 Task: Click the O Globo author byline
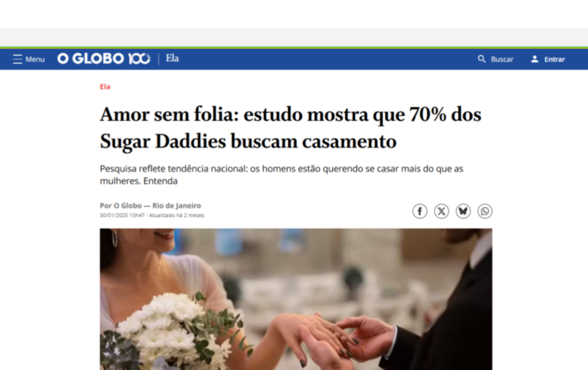point(151,206)
